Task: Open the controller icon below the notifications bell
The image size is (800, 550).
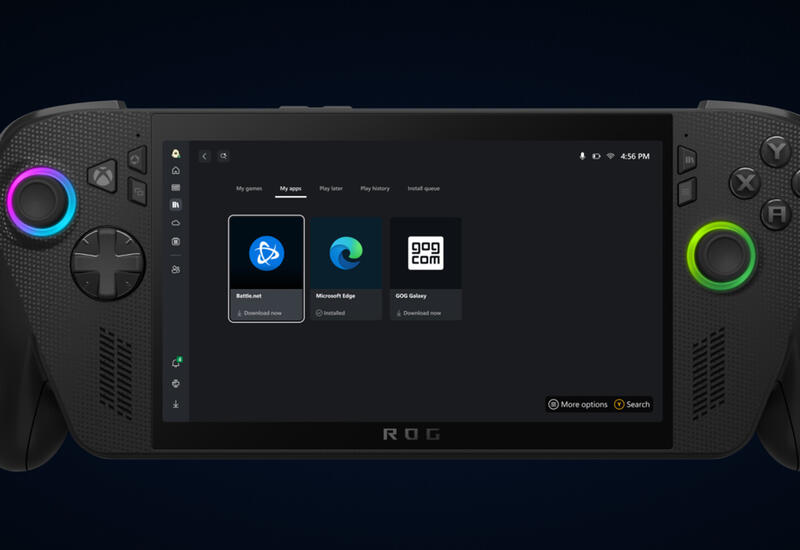Action: coord(176,384)
